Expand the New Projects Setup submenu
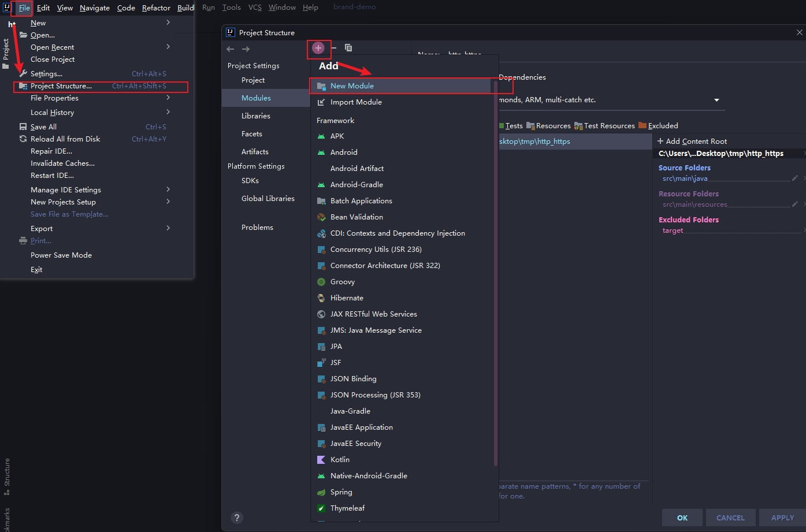 [168, 202]
